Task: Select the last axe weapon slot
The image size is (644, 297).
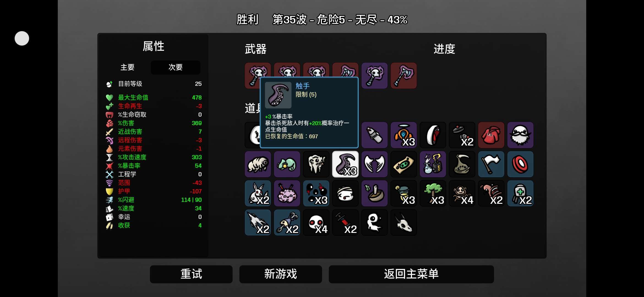Action: point(404,76)
